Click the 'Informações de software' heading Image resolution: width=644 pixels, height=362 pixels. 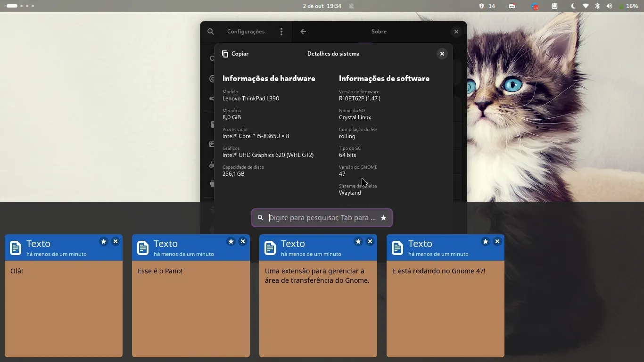click(x=384, y=78)
